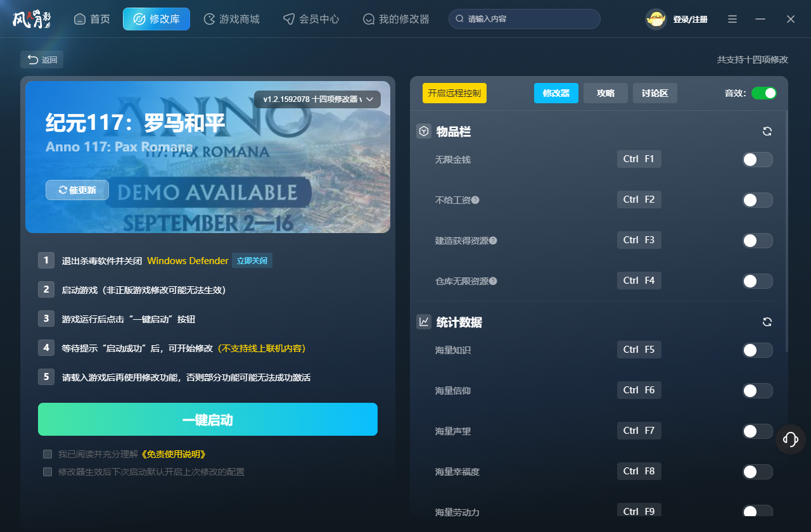Open the hamburger menu in the title bar
Screen dimensions: 811x532
pos(732,19)
